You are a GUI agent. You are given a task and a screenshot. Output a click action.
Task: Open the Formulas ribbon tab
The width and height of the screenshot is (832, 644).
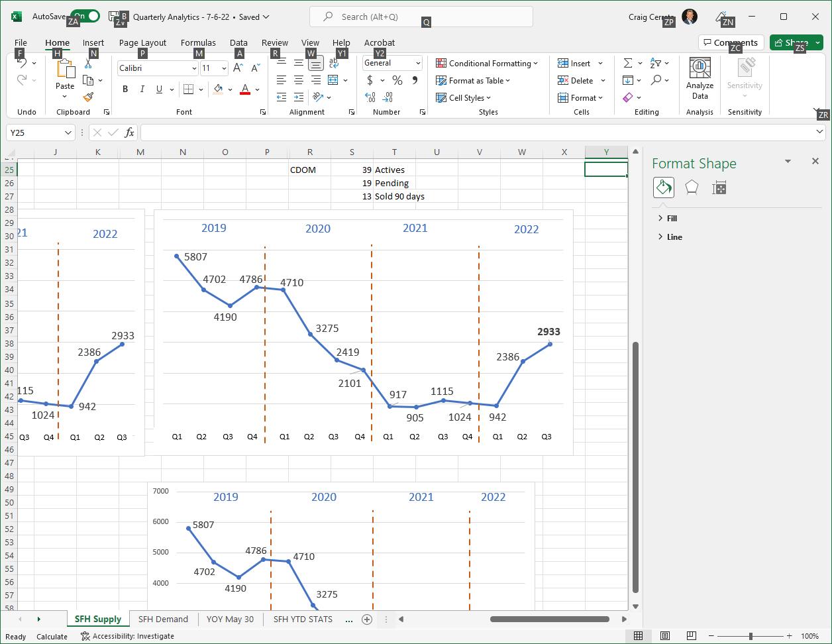(x=198, y=42)
